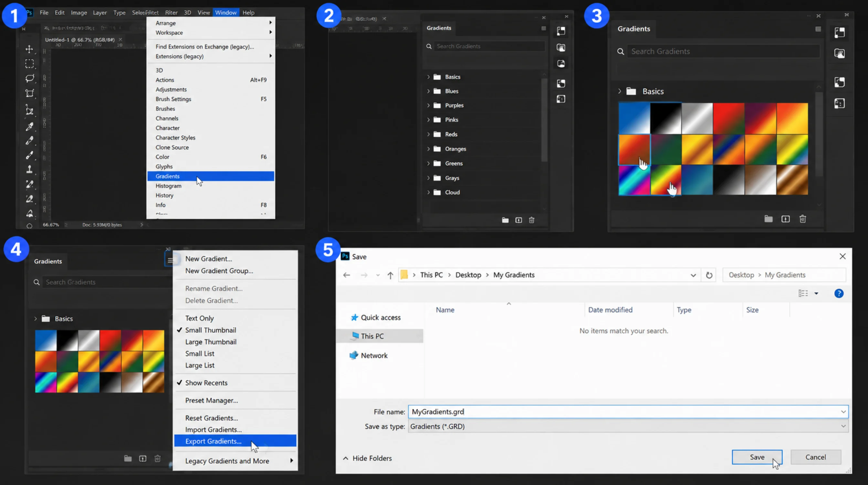This screenshot has width=868, height=485.
Task: Click the Save button
Action: [757, 457]
